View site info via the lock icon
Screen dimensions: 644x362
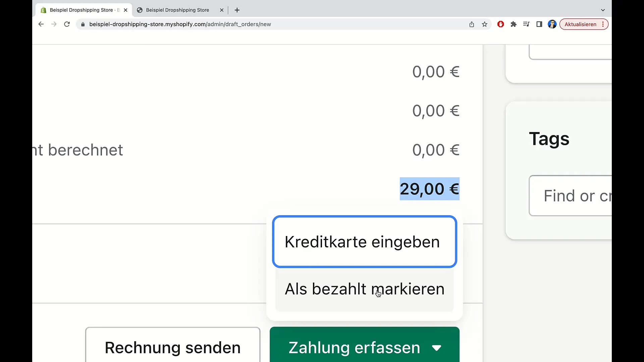pos(83,24)
